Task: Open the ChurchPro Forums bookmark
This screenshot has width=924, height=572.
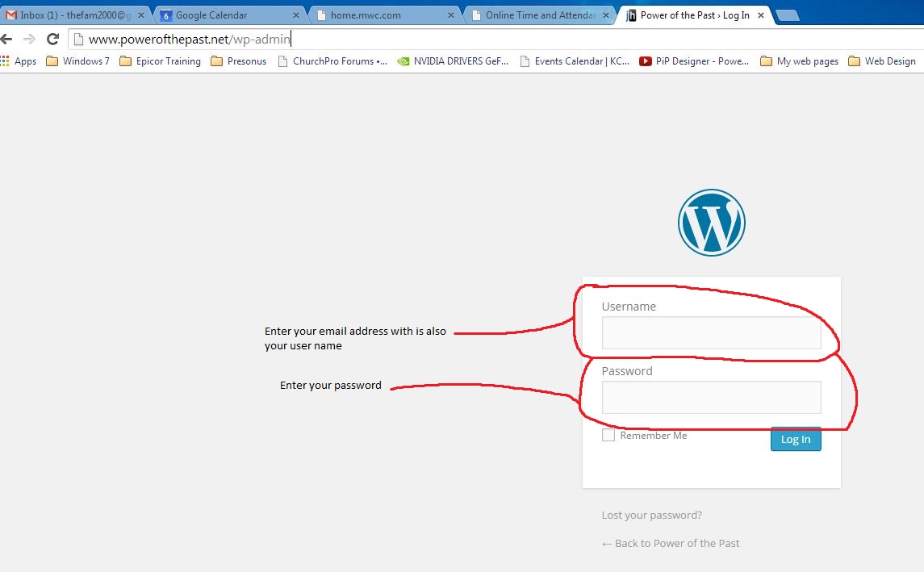Action: (332, 61)
